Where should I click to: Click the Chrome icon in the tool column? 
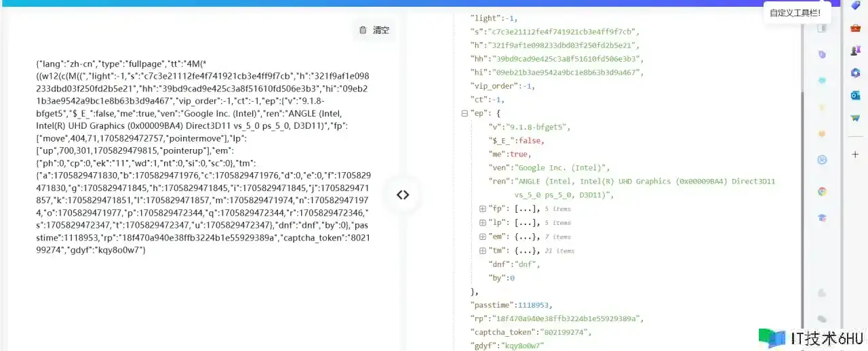(822, 191)
